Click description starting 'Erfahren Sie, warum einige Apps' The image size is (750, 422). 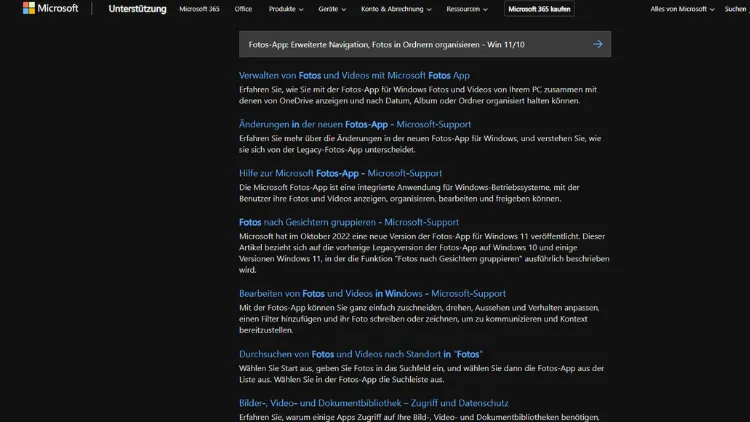tap(419, 417)
